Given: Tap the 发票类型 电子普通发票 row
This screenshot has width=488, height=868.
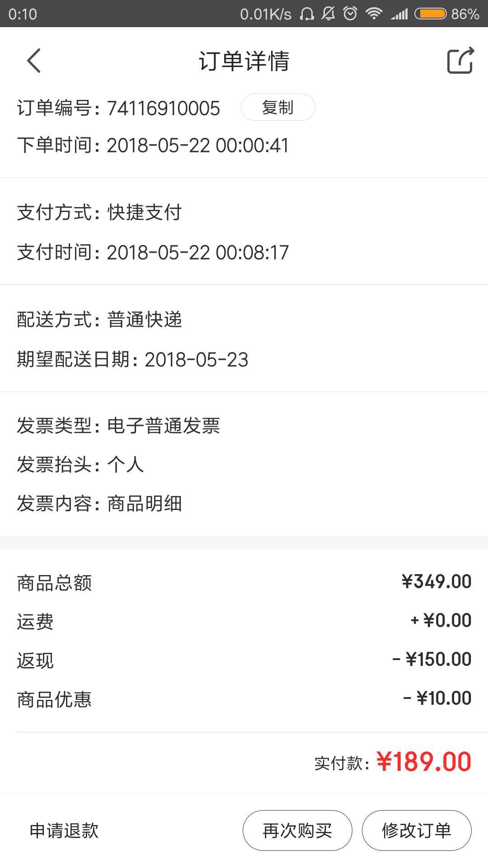Looking at the screenshot, I should click(x=244, y=425).
